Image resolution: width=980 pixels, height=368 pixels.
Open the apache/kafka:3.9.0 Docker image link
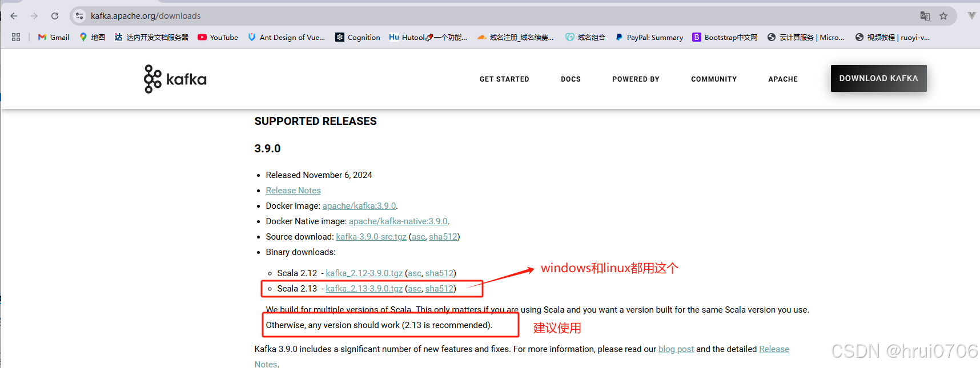click(x=359, y=206)
